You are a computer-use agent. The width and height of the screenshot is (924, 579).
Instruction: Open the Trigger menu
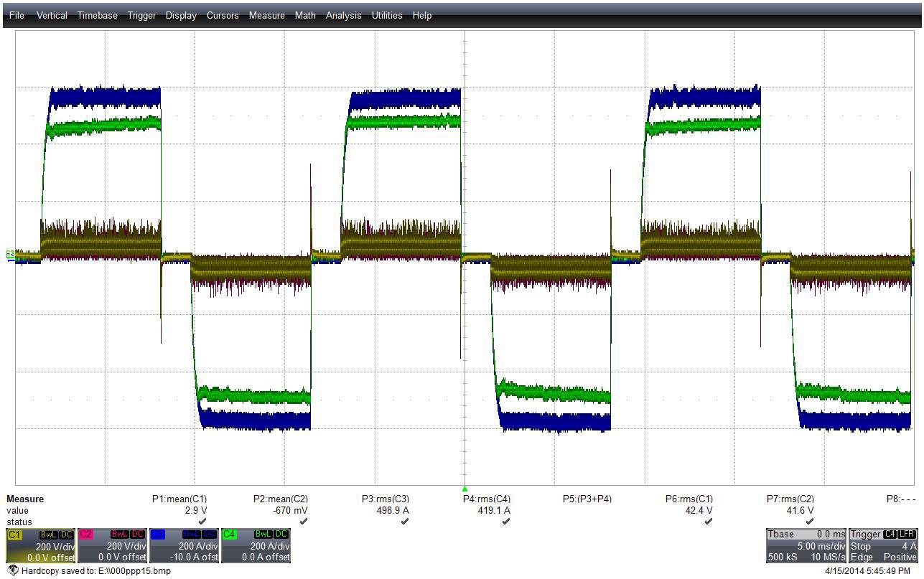(141, 15)
